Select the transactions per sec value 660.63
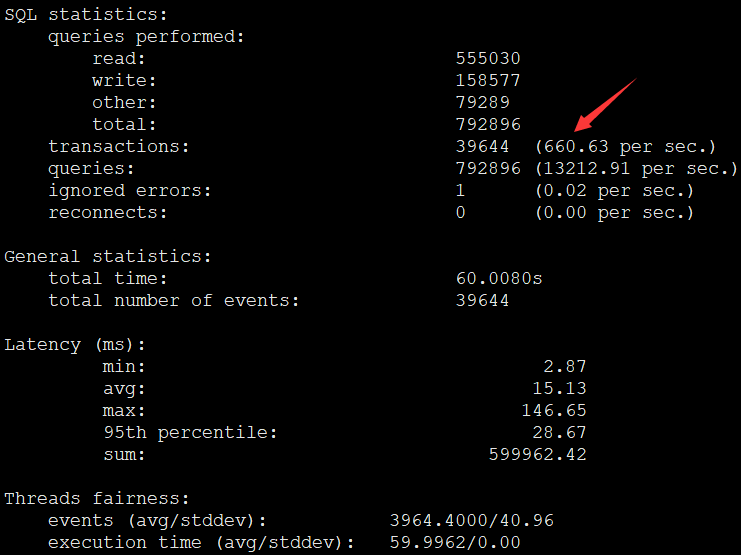The image size is (741, 555). tap(576, 147)
